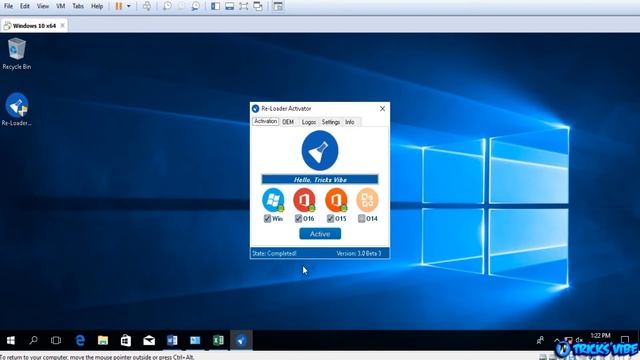Viewport: 640px width, 360px height.
Task: Click the Hello, Tricks Vibe banner
Action: pos(320,180)
